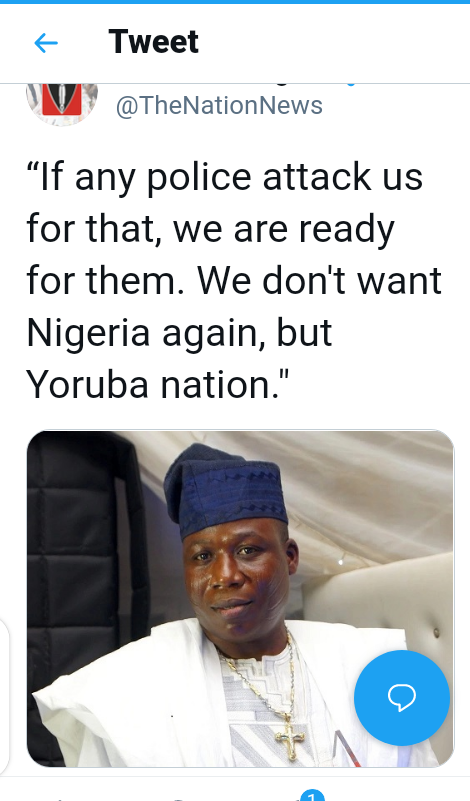
Task: Click the red logo in the profile picture
Action: pyautogui.click(x=62, y=99)
